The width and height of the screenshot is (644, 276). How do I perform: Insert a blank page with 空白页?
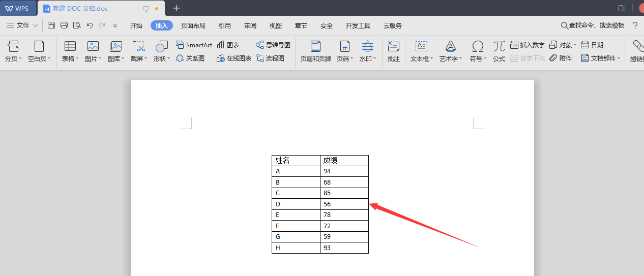[x=39, y=46]
